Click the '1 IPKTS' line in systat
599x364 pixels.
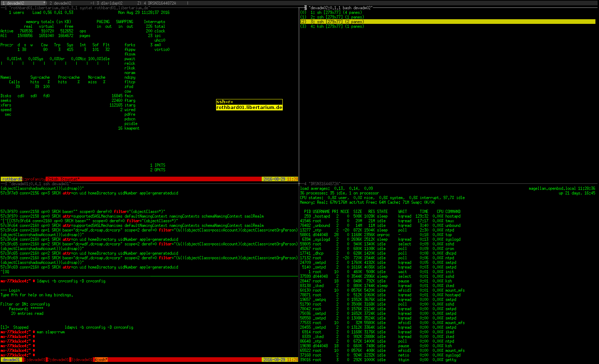point(158,165)
